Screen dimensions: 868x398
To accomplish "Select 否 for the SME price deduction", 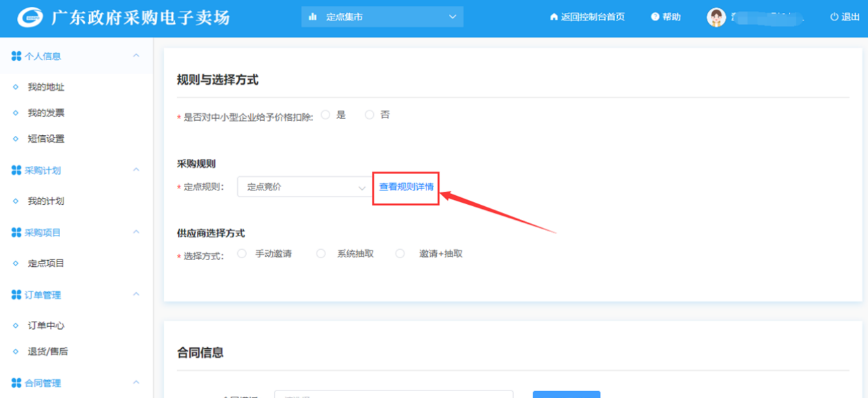I will coord(369,115).
